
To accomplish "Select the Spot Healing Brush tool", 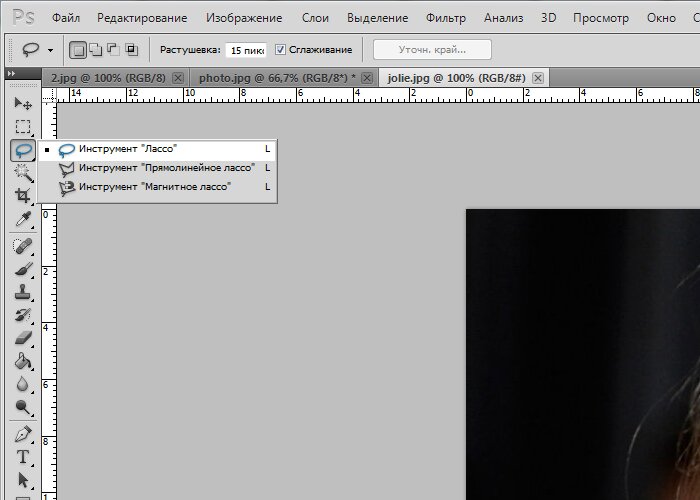I will 23,246.
